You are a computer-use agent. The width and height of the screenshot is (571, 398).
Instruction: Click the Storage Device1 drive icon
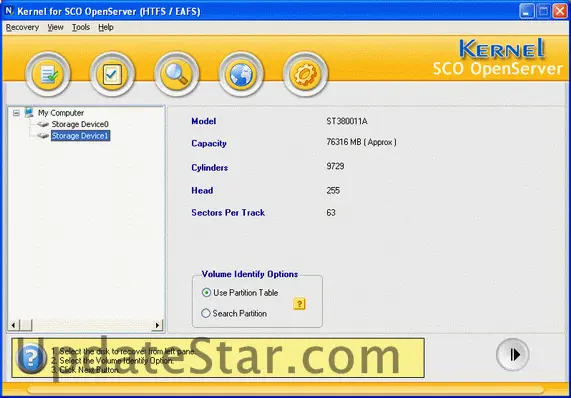click(43, 136)
